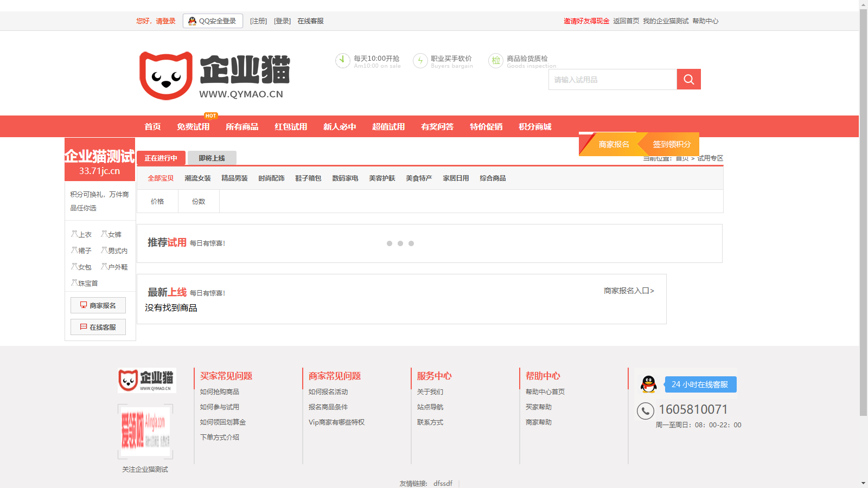Image resolution: width=868 pixels, height=488 pixels.
Task: Click the 签到领积分 button
Action: pyautogui.click(x=672, y=144)
